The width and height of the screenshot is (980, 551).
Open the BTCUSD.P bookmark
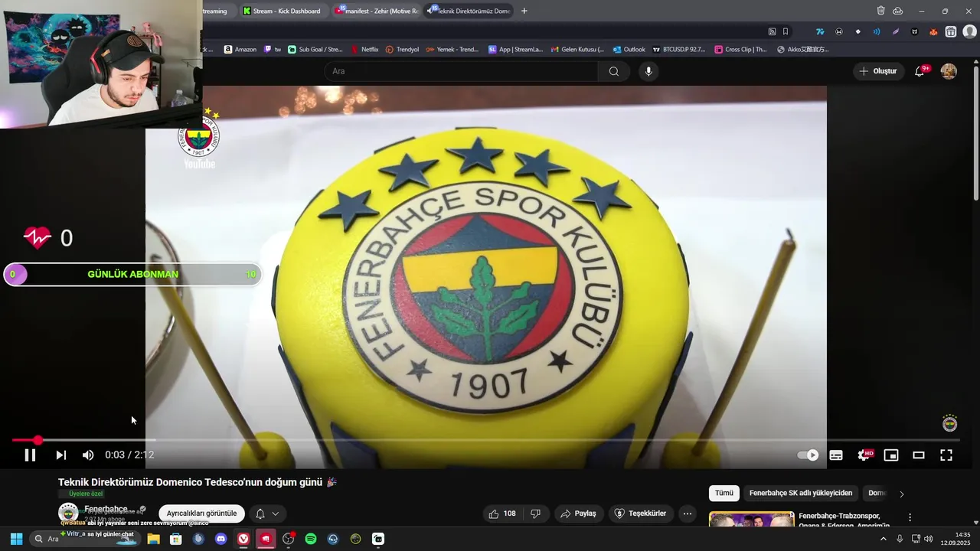tap(678, 49)
